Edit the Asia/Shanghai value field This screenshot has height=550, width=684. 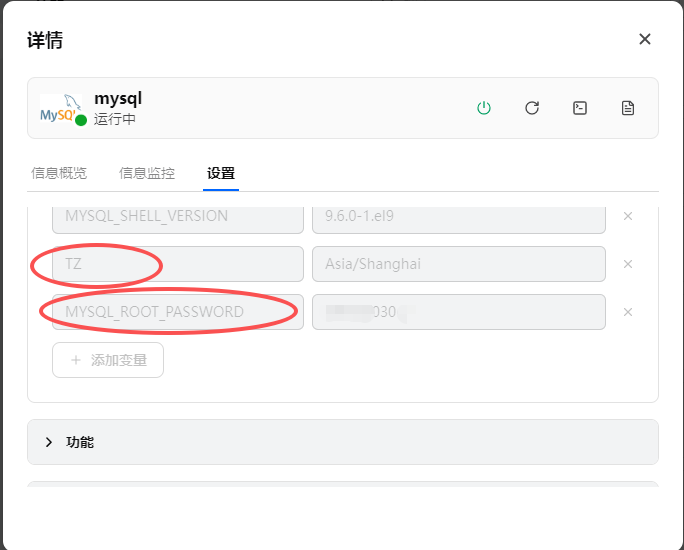458,264
